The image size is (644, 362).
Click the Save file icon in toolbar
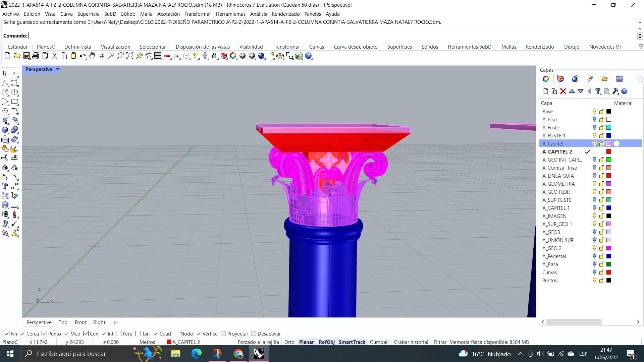click(x=26, y=56)
